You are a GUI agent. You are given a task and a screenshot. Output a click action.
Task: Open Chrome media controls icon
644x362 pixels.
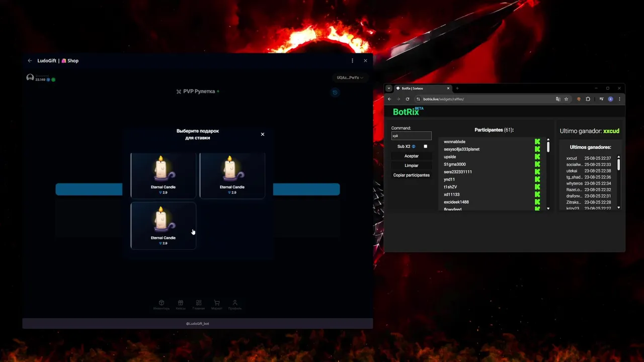coord(601,99)
